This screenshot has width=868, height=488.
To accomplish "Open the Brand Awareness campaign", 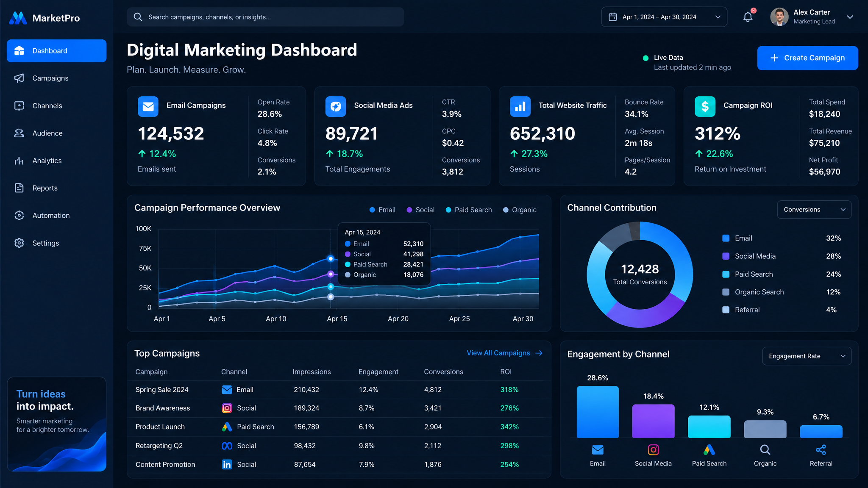I will pos(163,408).
